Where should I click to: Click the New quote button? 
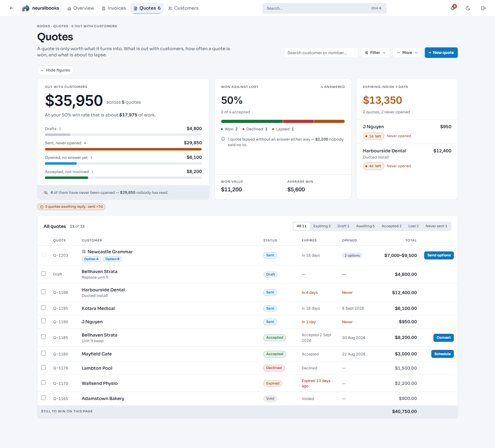pyautogui.click(x=441, y=53)
